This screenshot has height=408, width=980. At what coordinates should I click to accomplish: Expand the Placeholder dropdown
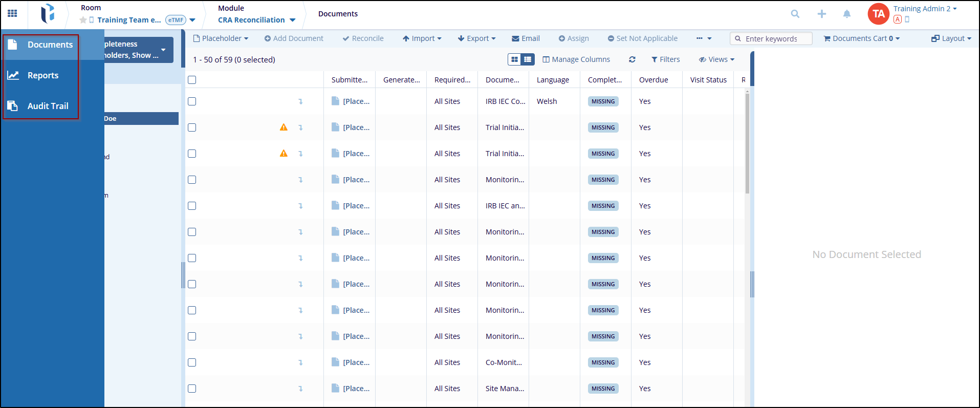point(221,38)
